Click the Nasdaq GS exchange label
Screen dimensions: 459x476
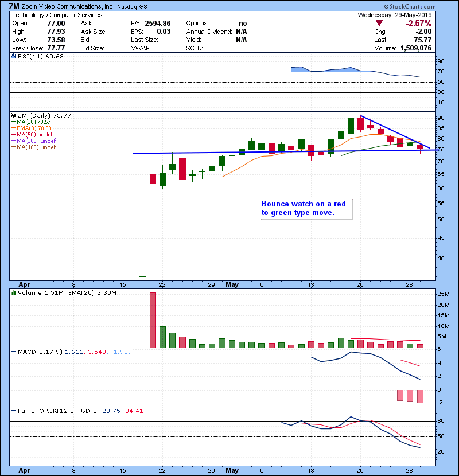(x=132, y=6)
